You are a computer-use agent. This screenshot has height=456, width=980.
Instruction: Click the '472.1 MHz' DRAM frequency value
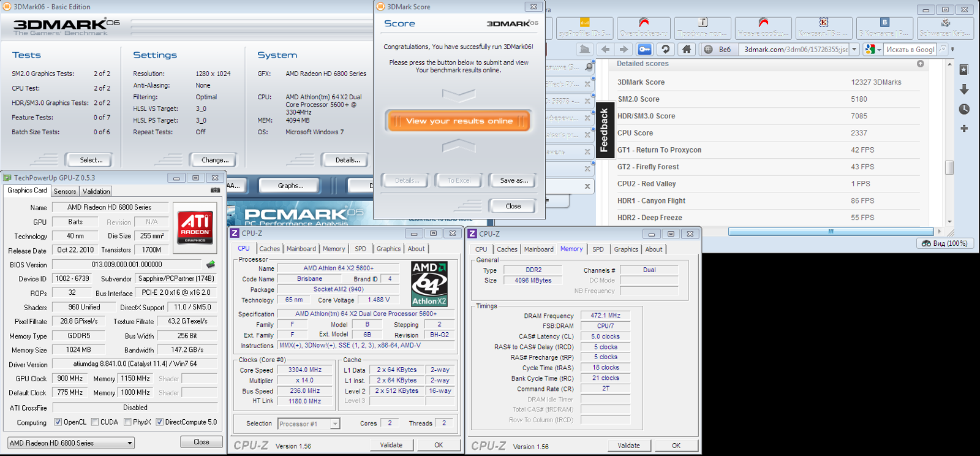pos(605,315)
